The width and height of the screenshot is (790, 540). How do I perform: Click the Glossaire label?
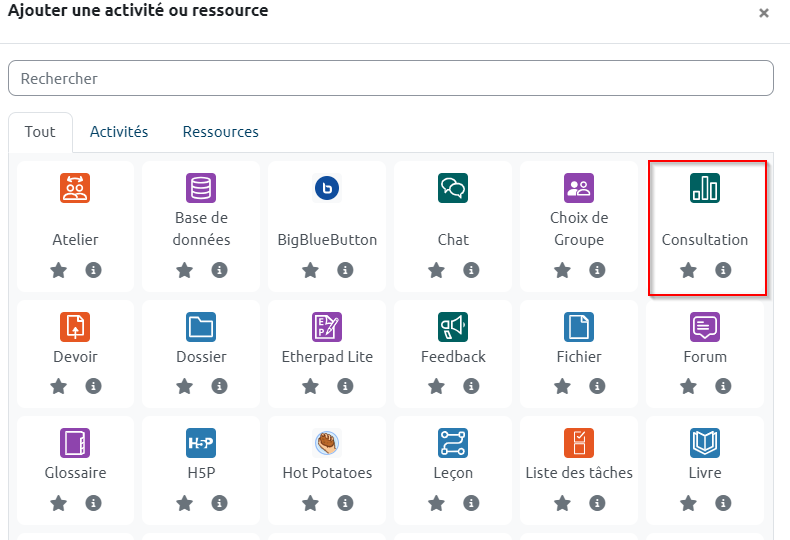coord(75,473)
